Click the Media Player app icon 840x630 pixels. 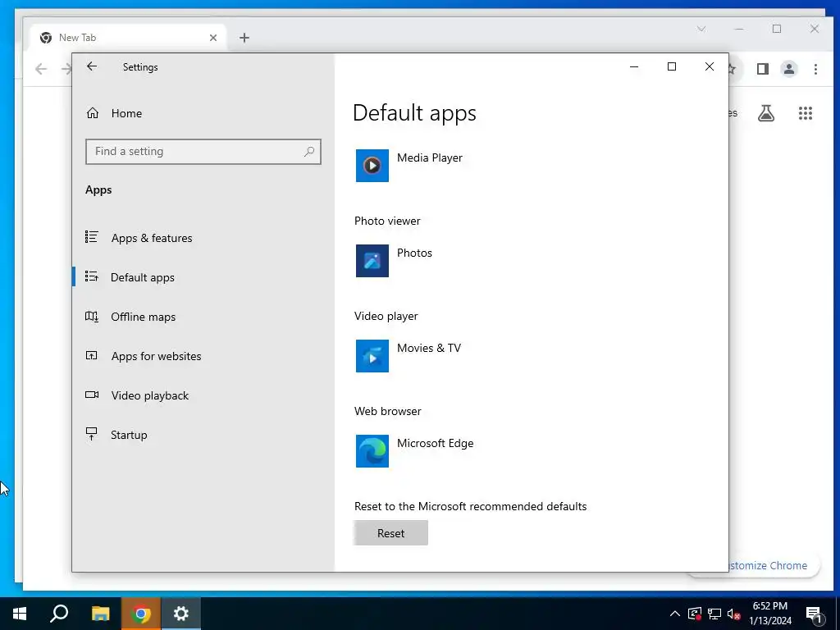coord(372,166)
